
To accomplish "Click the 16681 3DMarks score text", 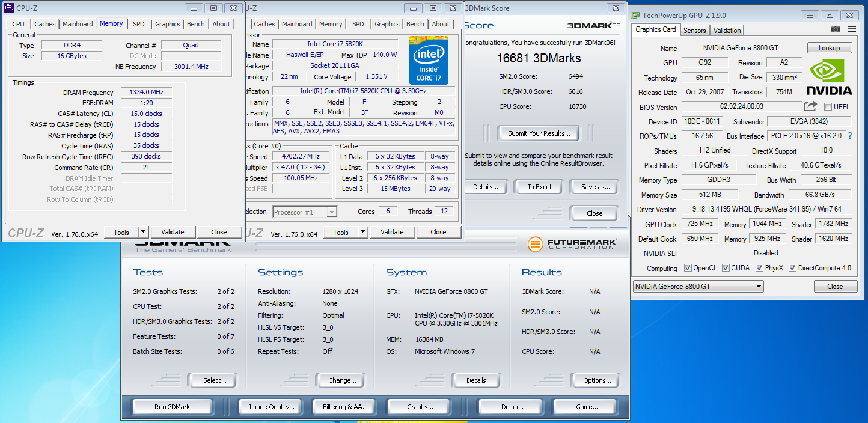I will 539,58.
